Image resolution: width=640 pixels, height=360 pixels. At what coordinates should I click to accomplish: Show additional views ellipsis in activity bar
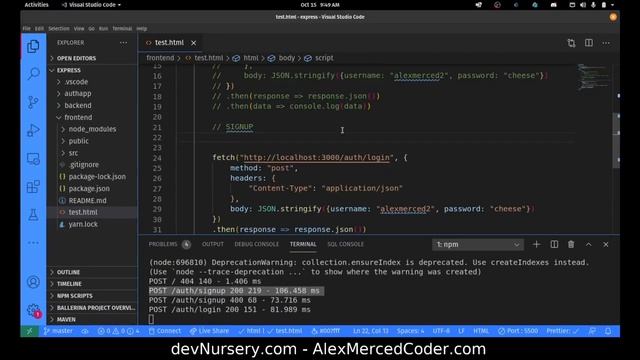coord(33,243)
